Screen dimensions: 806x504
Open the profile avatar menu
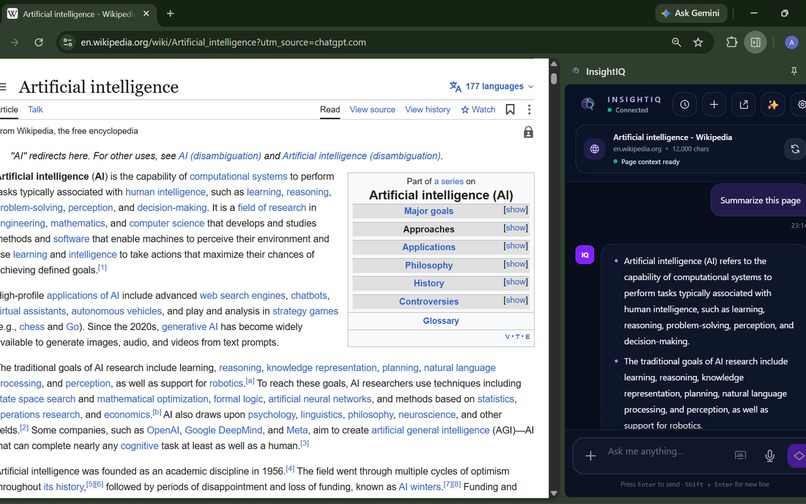point(791,42)
